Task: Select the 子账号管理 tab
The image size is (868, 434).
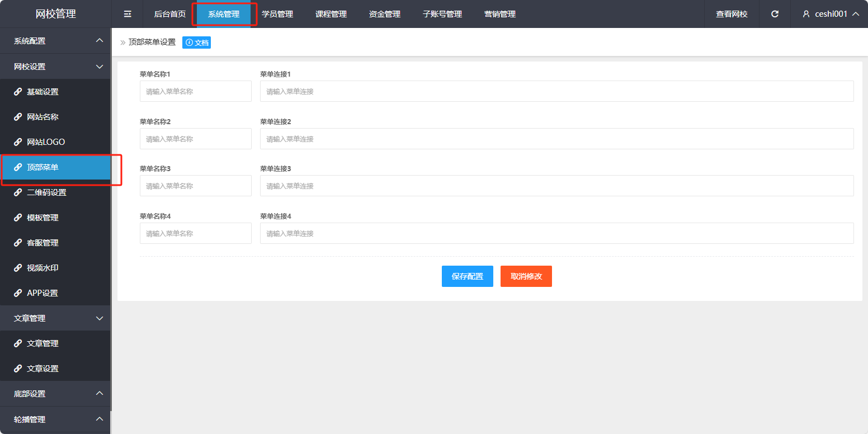Action: coord(442,14)
